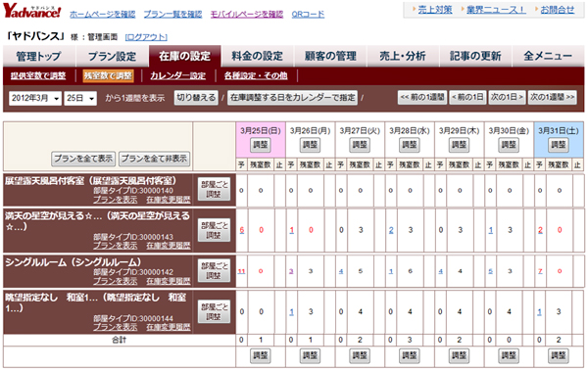This screenshot has width=588, height=370.
Task: Click 調整 under 3月30日(金) header
Action: [509, 145]
